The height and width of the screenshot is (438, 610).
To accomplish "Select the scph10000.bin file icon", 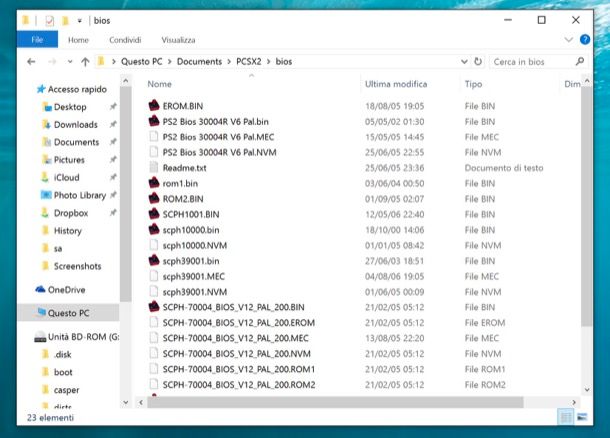I will 154,230.
